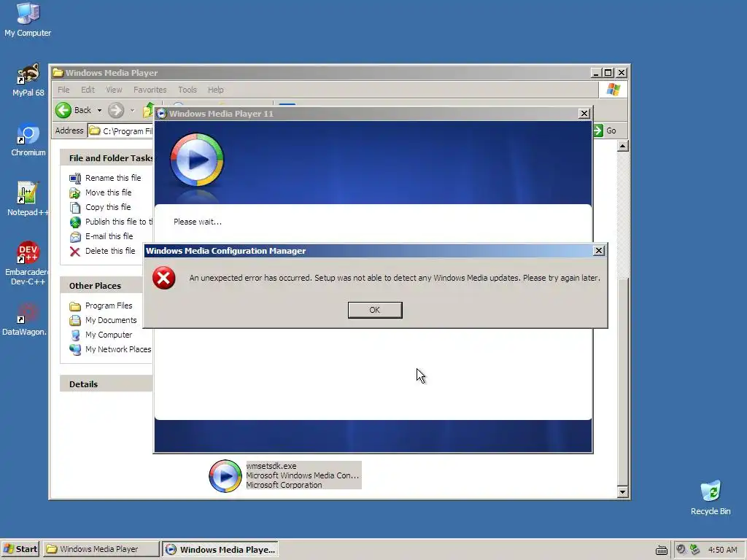Click the Forward arrow in Explorer toolbar
The height and width of the screenshot is (560, 747).
116,111
